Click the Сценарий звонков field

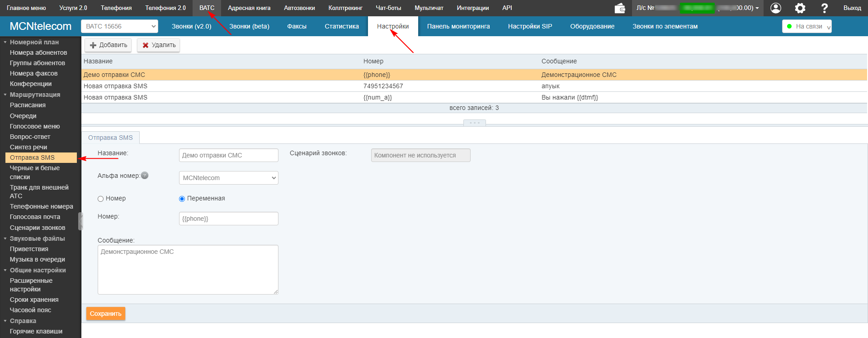click(x=421, y=155)
